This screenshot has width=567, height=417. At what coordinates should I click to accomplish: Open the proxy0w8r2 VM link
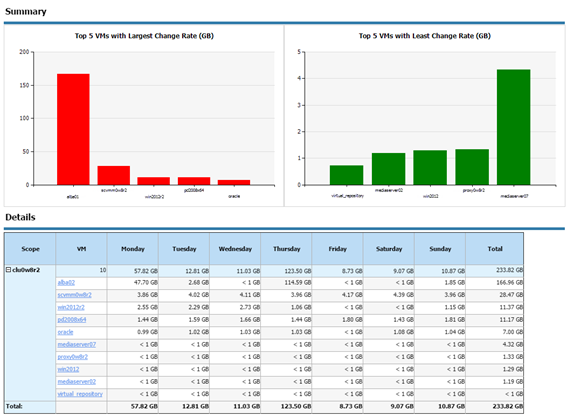pyautogui.click(x=73, y=357)
